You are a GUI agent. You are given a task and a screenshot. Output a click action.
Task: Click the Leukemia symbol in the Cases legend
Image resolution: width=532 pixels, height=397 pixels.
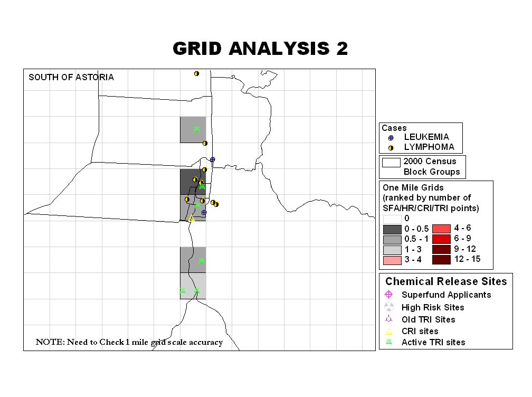[x=391, y=137]
